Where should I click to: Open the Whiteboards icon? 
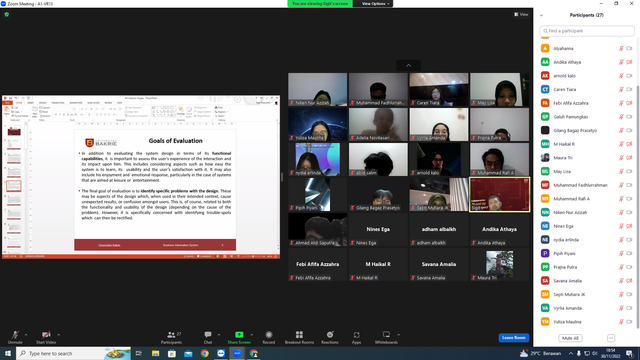pos(386,335)
